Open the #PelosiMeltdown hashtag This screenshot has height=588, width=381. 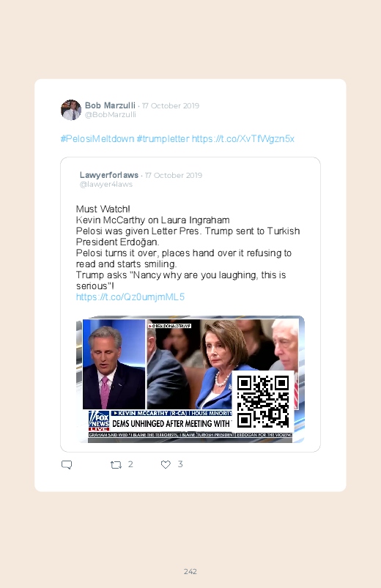point(97,138)
